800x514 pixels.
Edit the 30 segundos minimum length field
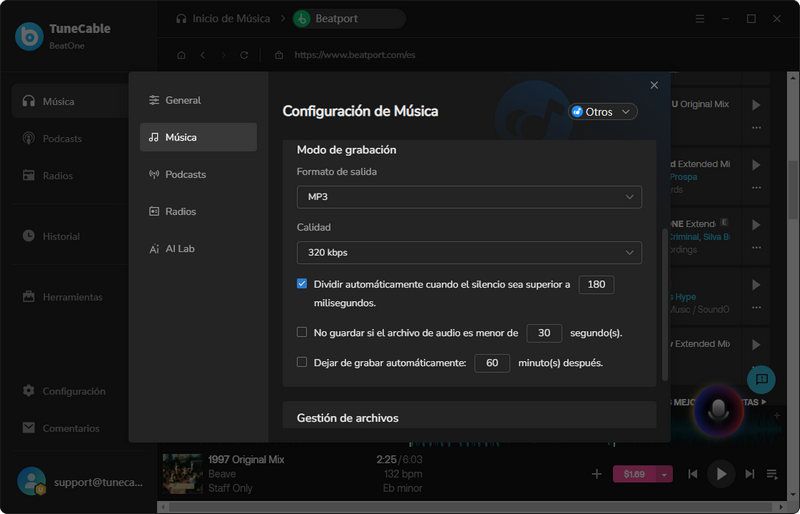544,333
